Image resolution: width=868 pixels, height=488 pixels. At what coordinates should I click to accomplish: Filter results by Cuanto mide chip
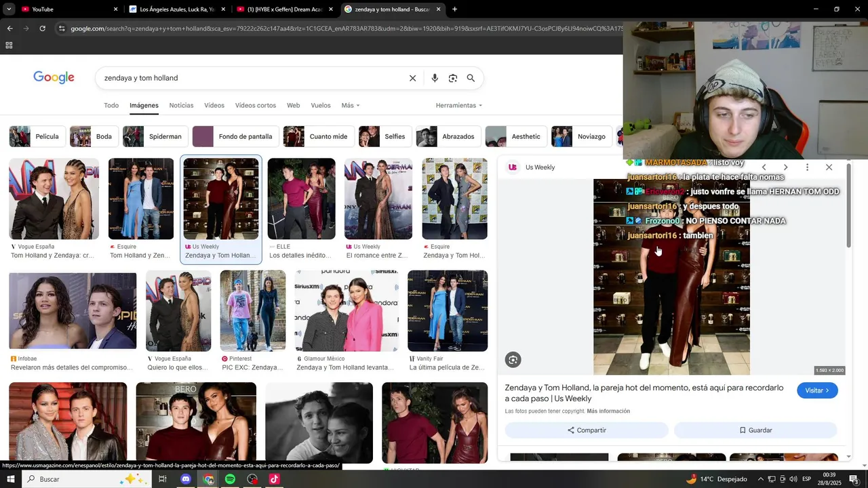(319, 136)
